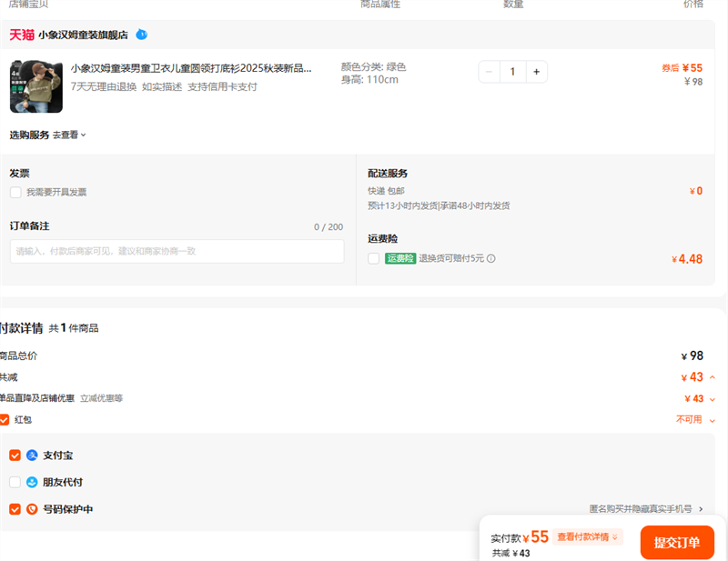Click the orange 号码保护中 shield icon
Screen dimensions: 728x561
pos(32,510)
